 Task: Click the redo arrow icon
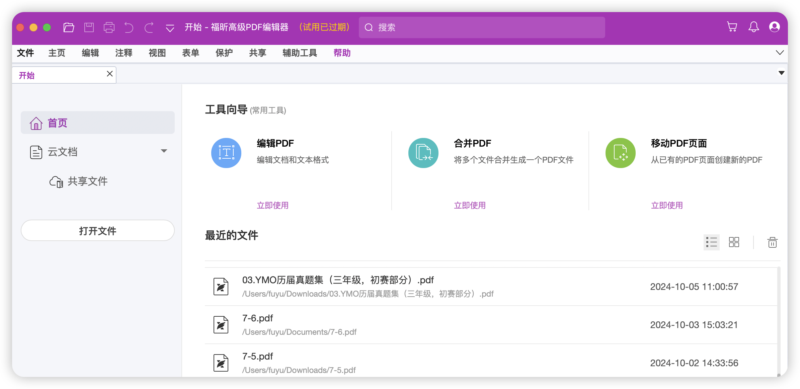click(149, 28)
